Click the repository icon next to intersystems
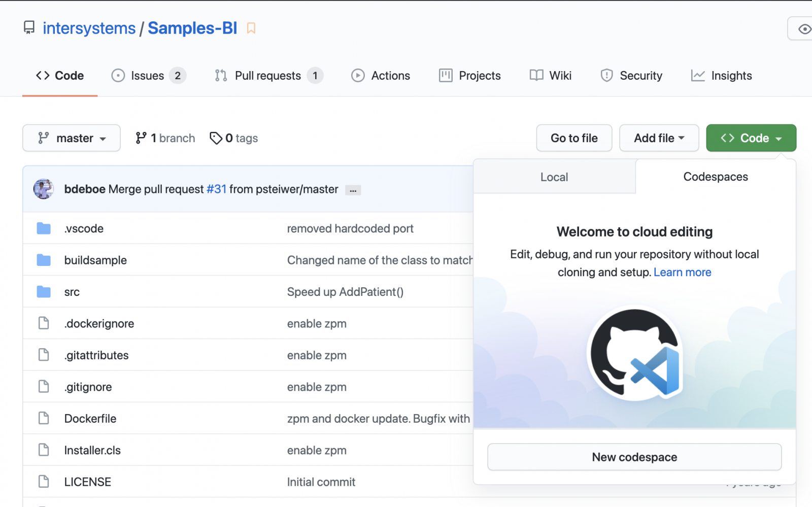812x507 pixels. point(29,28)
